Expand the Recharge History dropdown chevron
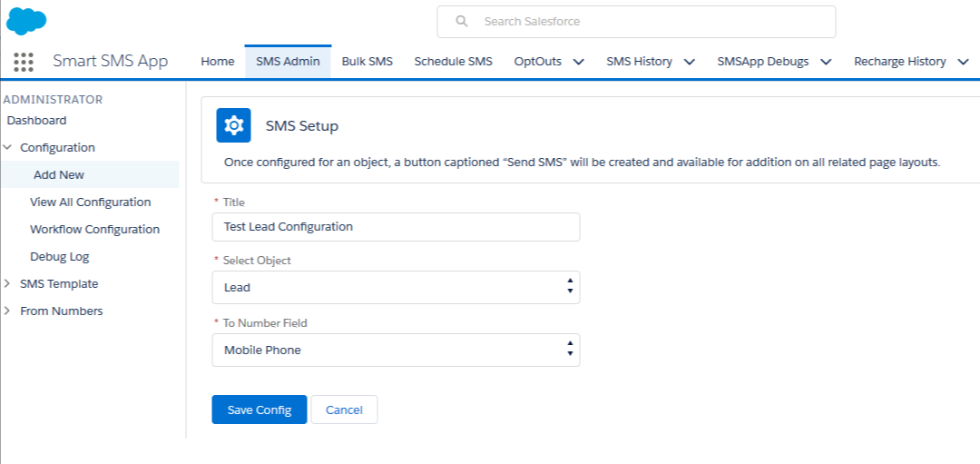 pyautogui.click(x=963, y=62)
